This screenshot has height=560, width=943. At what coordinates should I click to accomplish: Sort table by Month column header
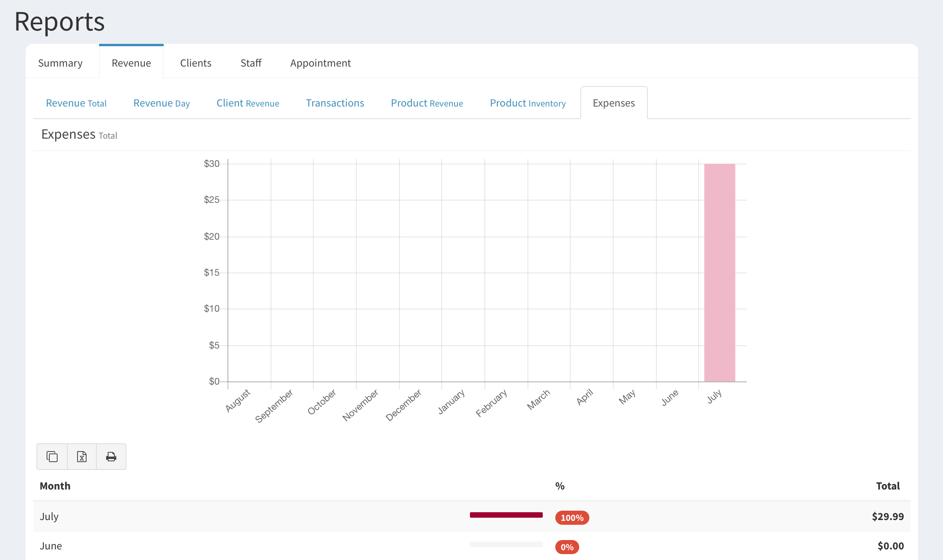(55, 486)
